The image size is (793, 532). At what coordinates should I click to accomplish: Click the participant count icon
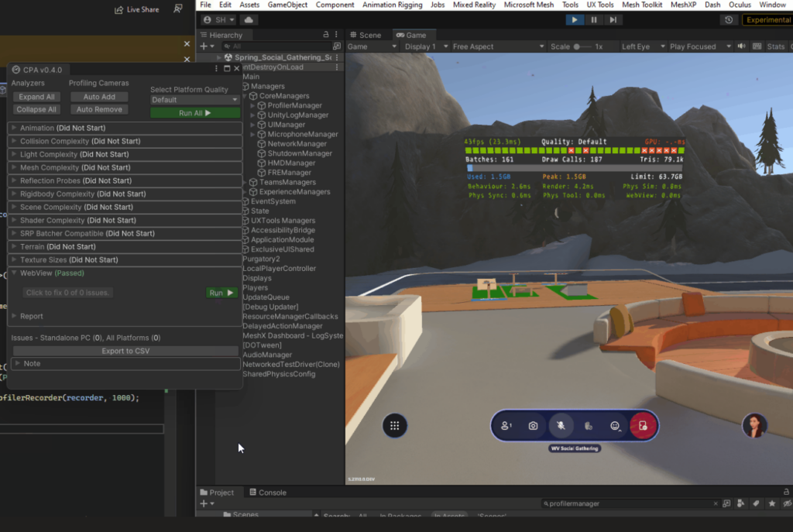coord(506,425)
